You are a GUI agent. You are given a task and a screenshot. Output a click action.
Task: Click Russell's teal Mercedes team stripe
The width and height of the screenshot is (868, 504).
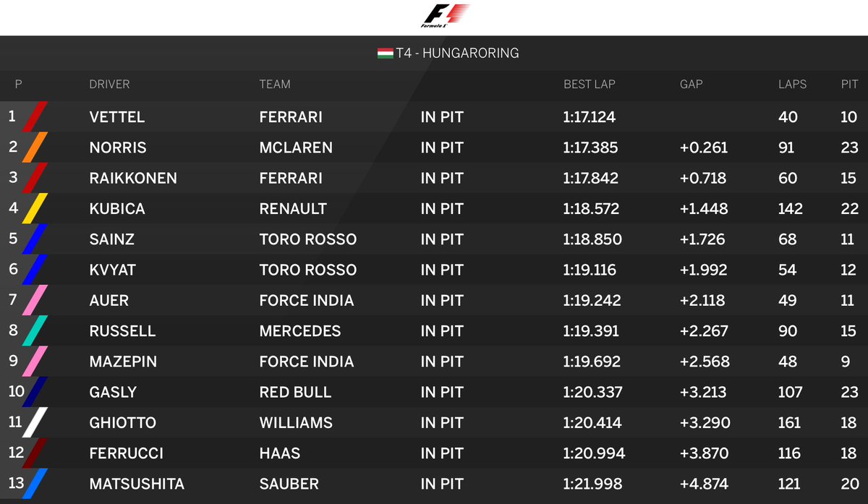[35, 330]
